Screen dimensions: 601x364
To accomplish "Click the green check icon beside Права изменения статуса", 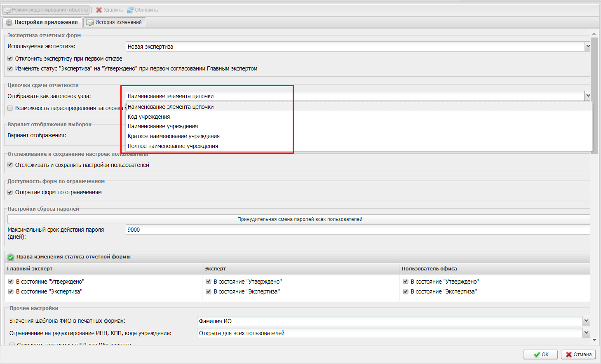I will point(11,257).
